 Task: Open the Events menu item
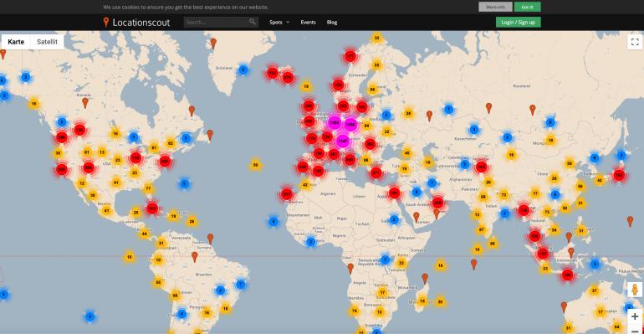click(x=308, y=23)
